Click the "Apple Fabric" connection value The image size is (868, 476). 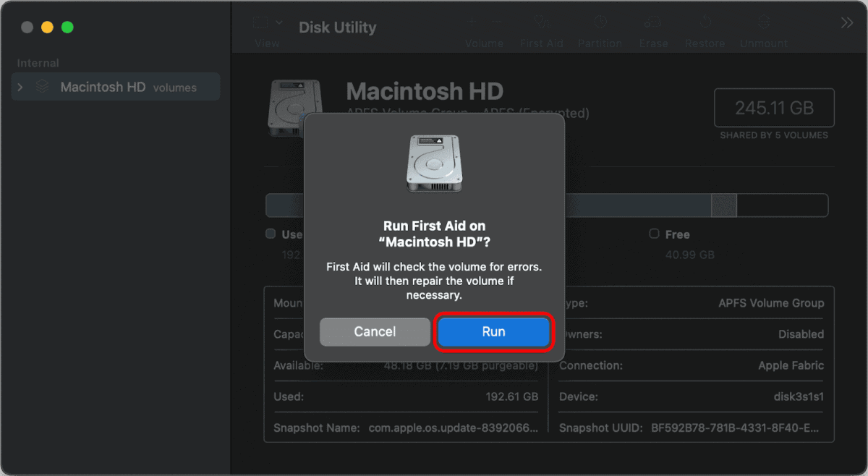(x=791, y=365)
